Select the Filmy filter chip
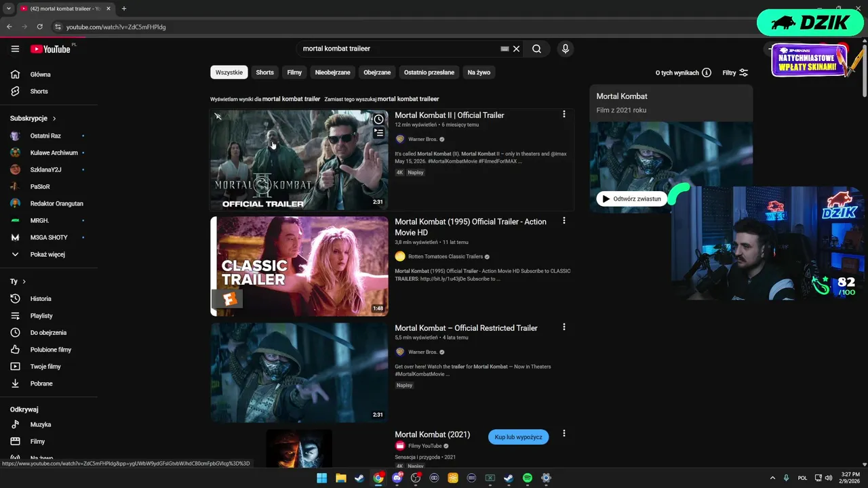868x488 pixels. point(294,73)
